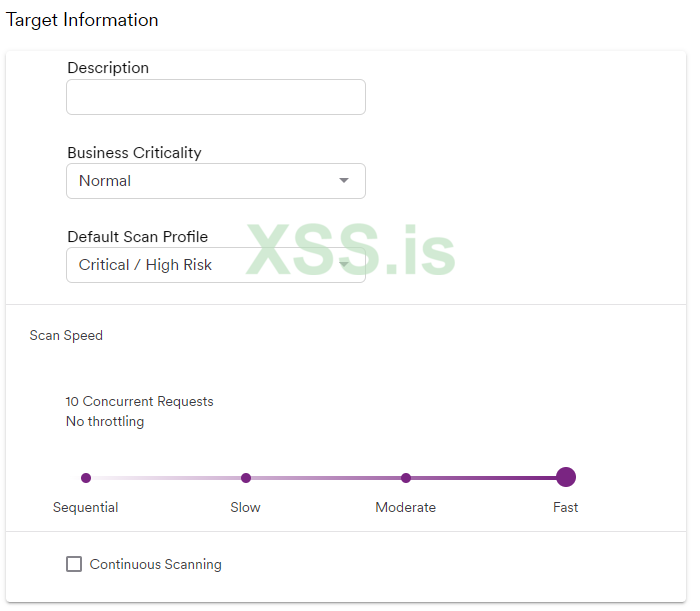Image resolution: width=700 pixels, height=611 pixels.
Task: Click the 'Business Criticality' field label
Action: coord(134,153)
